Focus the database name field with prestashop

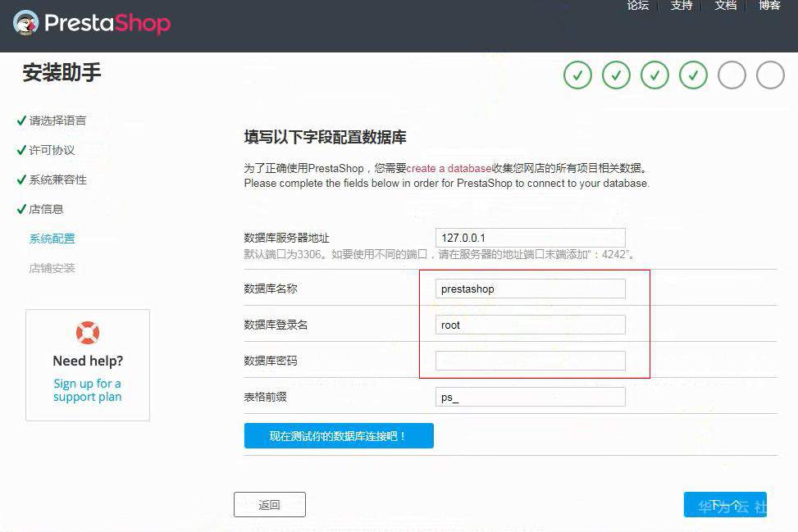pos(531,289)
